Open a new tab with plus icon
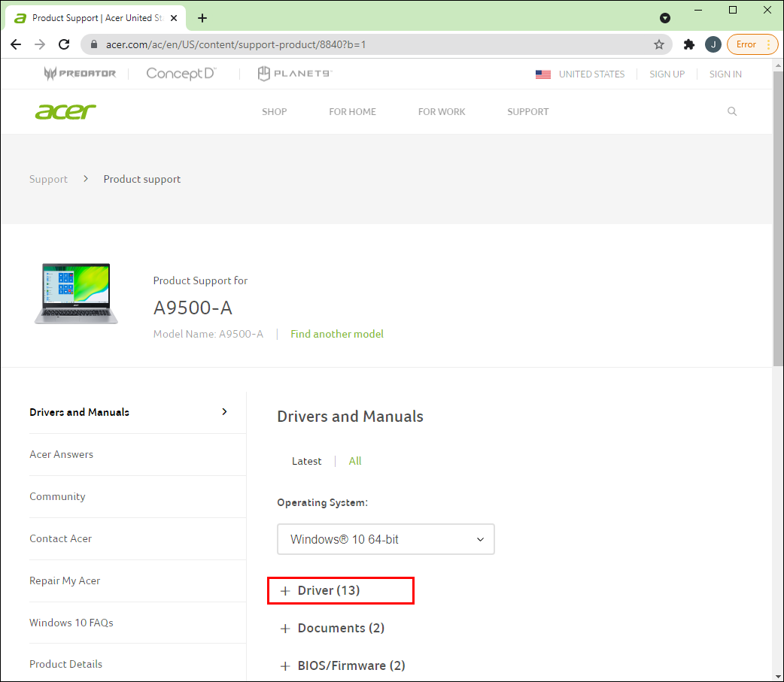Image resolution: width=784 pixels, height=682 pixels. (x=202, y=18)
